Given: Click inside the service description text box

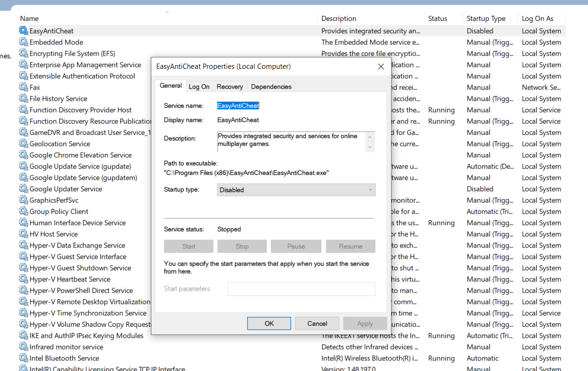Looking at the screenshot, I should [292, 142].
